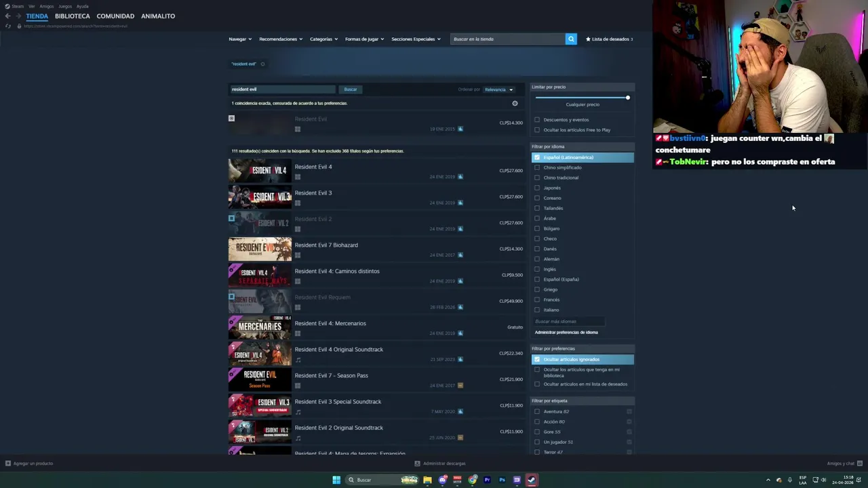Check Español (España) language filter
The width and height of the screenshot is (868, 488).
(x=537, y=279)
